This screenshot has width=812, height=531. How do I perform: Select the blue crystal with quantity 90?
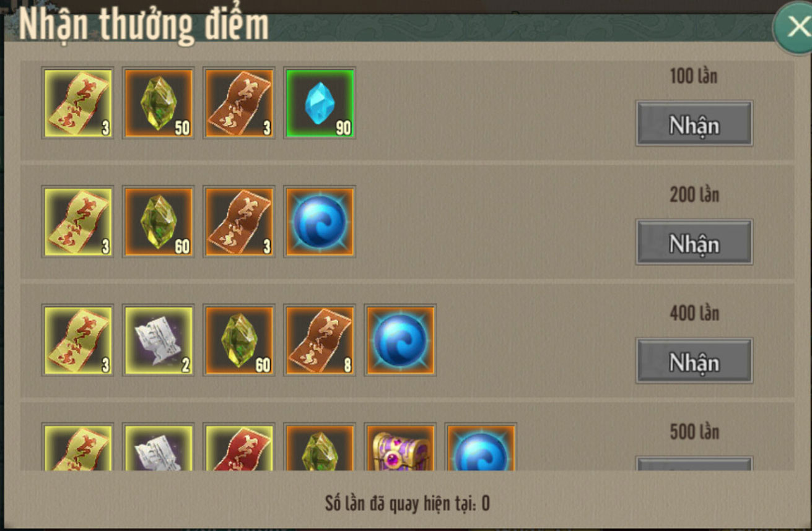click(x=320, y=103)
